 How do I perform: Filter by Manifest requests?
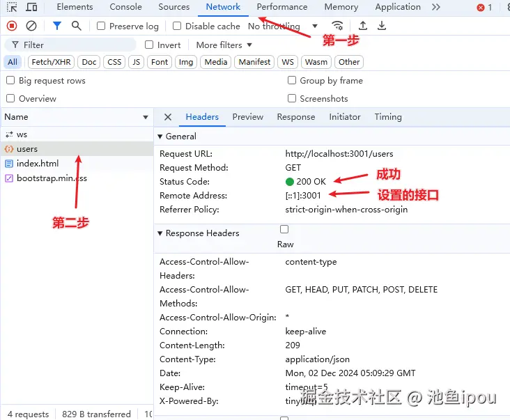[254, 62]
